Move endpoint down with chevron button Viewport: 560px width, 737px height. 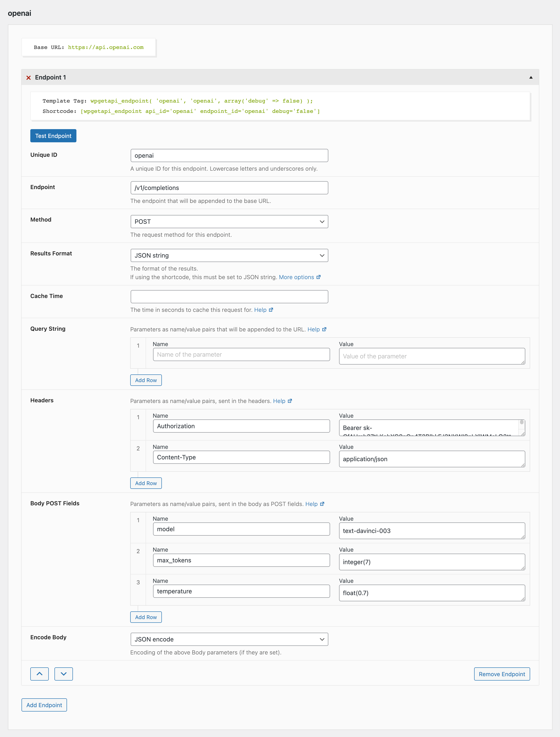63,674
